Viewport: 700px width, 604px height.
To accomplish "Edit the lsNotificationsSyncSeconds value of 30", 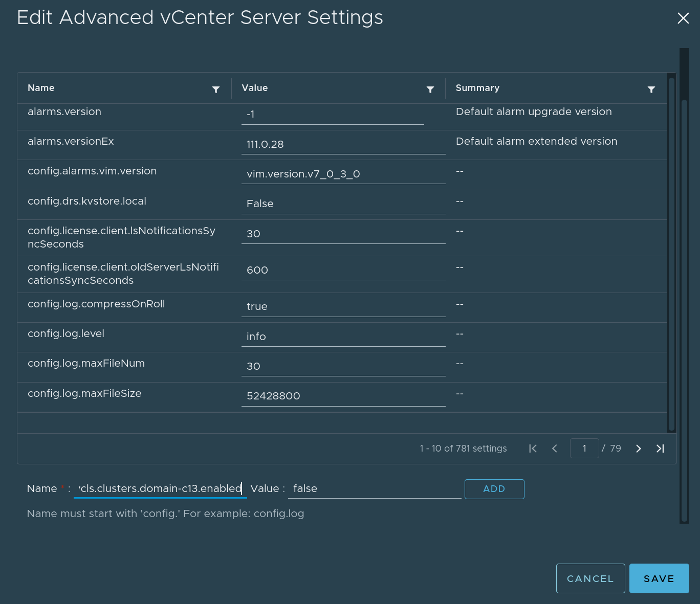I will point(343,234).
